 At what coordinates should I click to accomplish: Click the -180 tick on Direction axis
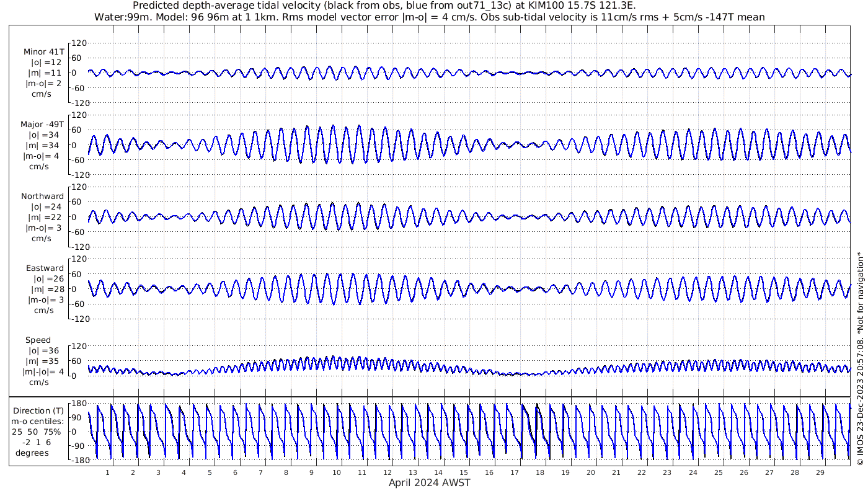pyautogui.click(x=77, y=459)
